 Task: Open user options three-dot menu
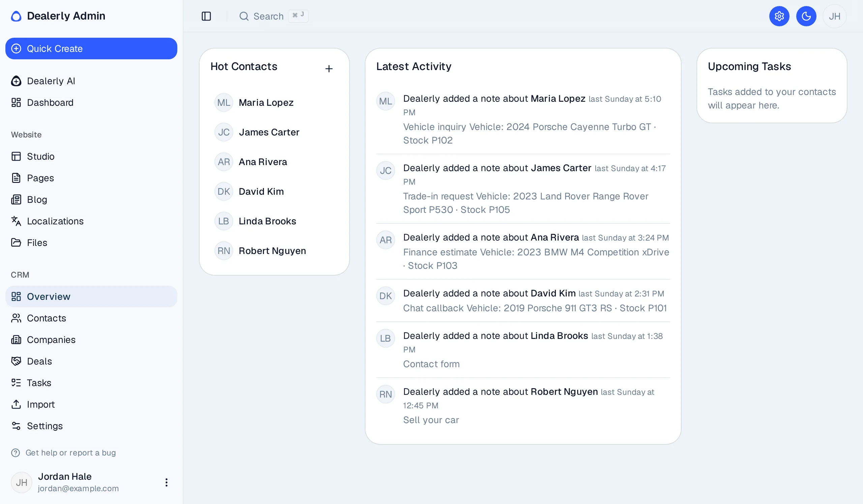[x=167, y=482]
